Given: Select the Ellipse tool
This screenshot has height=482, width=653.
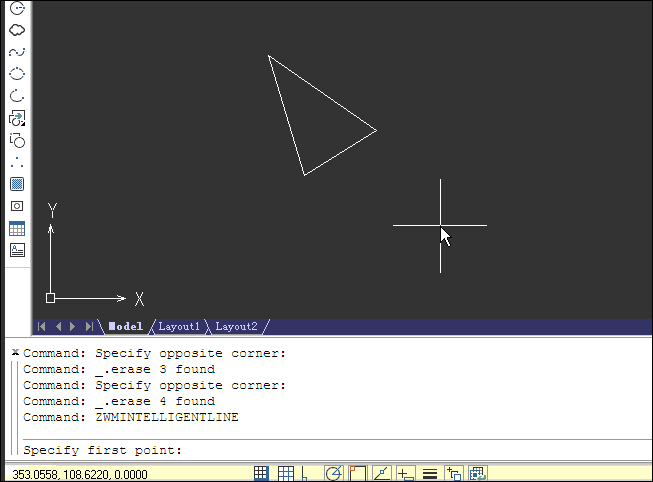Looking at the screenshot, I should click(x=17, y=74).
